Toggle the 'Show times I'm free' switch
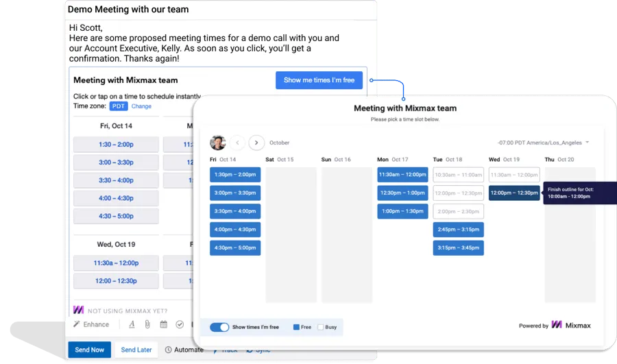Image resolution: width=617 pixels, height=364 pixels. tap(219, 327)
